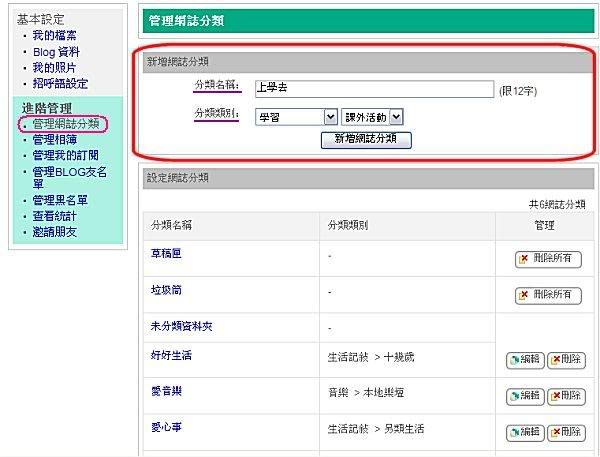The height and width of the screenshot is (457, 600).
Task: Click the 新增網誌分類 submit button
Action: pos(365,139)
